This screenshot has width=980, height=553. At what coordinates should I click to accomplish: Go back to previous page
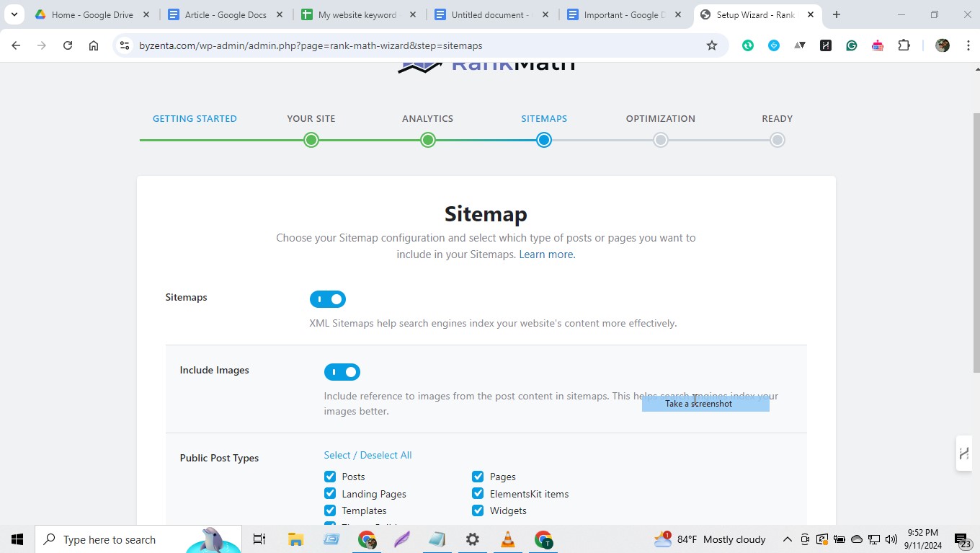tap(16, 45)
